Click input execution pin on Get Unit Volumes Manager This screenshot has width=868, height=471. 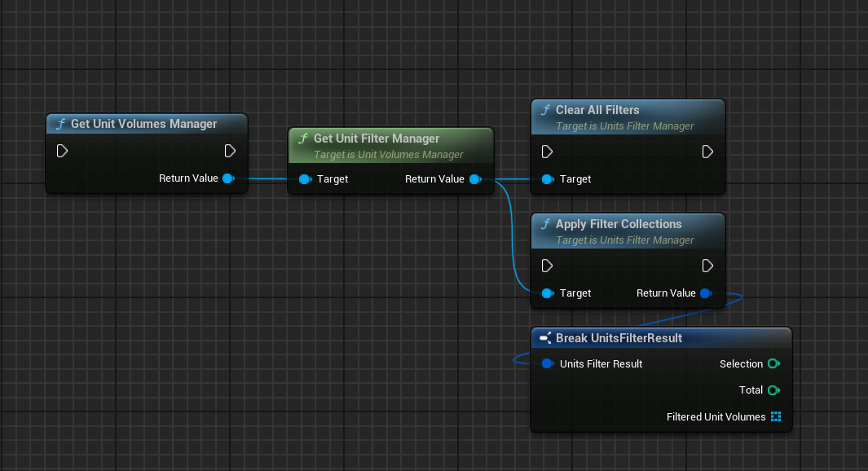[62, 151]
